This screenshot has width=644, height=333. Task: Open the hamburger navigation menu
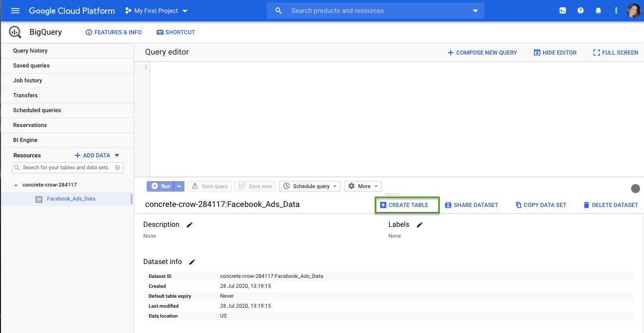pos(15,10)
